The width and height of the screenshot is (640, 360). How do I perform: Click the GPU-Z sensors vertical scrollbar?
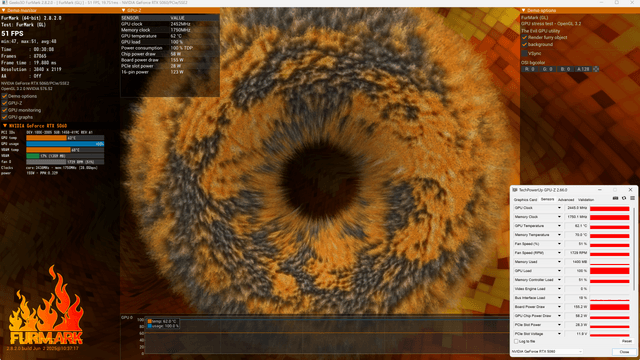(x=633, y=249)
